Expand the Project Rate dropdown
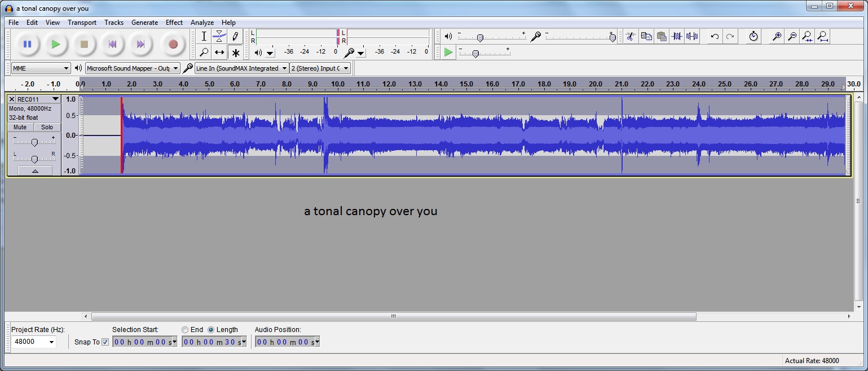This screenshot has height=371, width=868. (x=52, y=342)
